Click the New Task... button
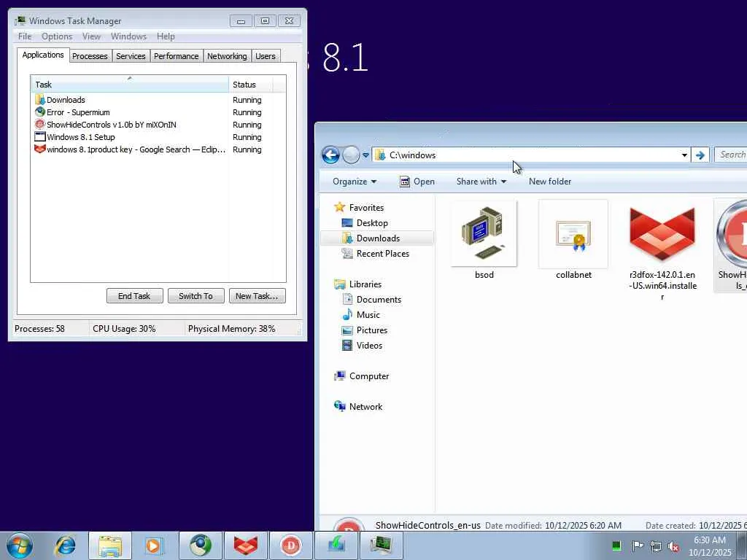Screen dimensions: 747x560 tap(258, 296)
